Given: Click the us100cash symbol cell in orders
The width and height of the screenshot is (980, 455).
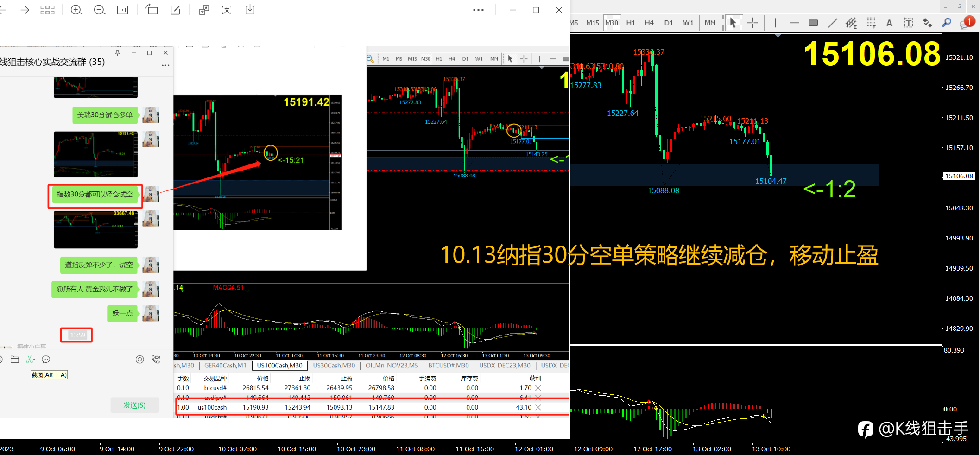Looking at the screenshot, I should tap(212, 408).
